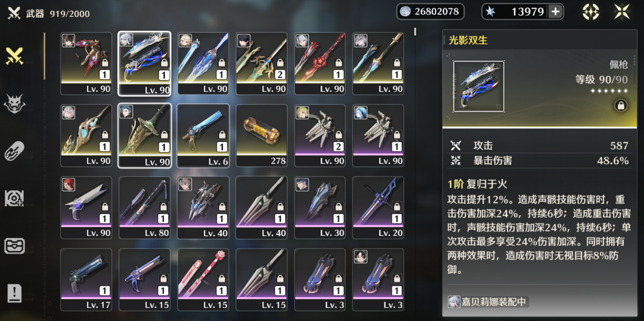
Task: Select the gold capsule item showing 278
Action: coord(262,135)
